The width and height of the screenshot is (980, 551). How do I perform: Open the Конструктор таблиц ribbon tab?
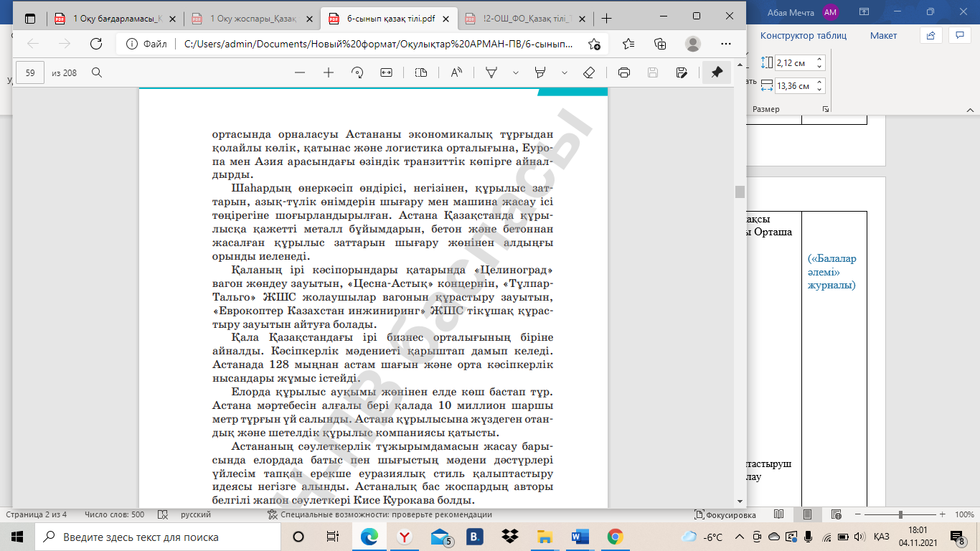(803, 35)
